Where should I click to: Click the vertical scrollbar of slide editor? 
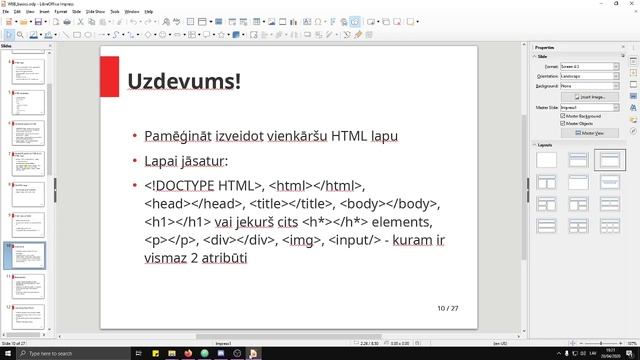pyautogui.click(x=524, y=188)
